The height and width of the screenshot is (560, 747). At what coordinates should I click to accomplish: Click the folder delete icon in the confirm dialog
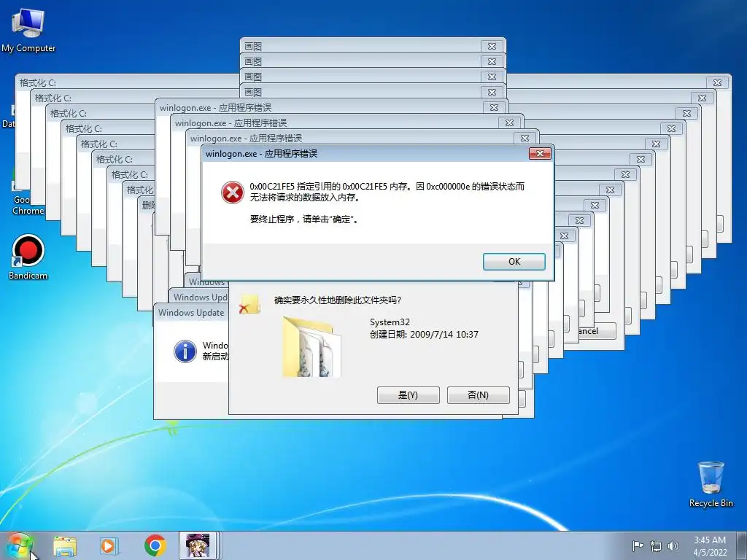249,304
